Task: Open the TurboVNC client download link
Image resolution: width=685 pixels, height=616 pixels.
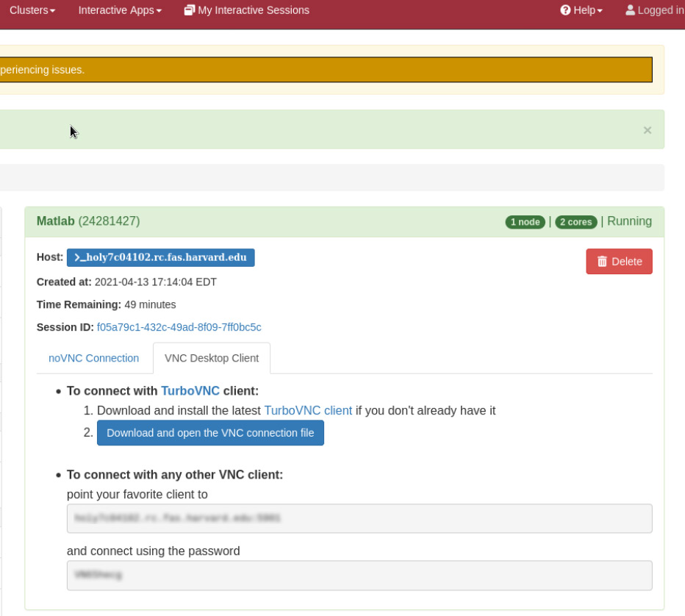Action: point(308,410)
